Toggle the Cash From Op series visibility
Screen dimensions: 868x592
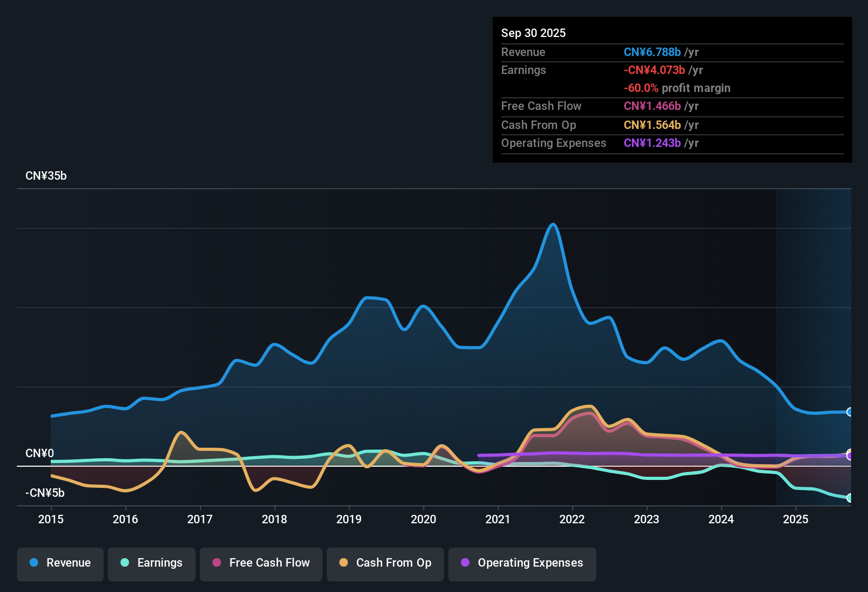point(385,563)
